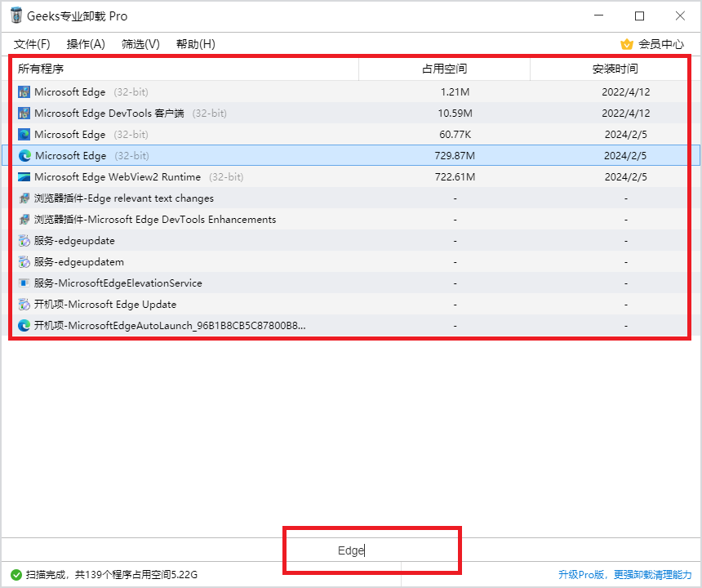Viewport: 702px width, 588px height.
Task: Open the 操作(A) menu
Action: [x=86, y=44]
